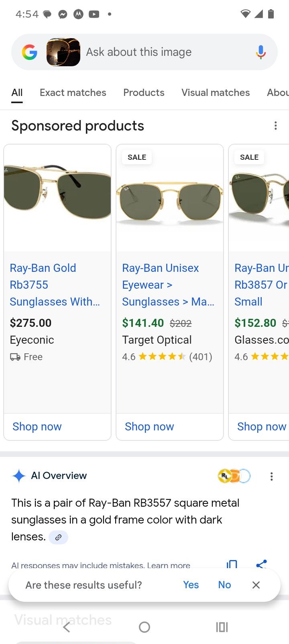Tap the Google G logo

click(29, 52)
